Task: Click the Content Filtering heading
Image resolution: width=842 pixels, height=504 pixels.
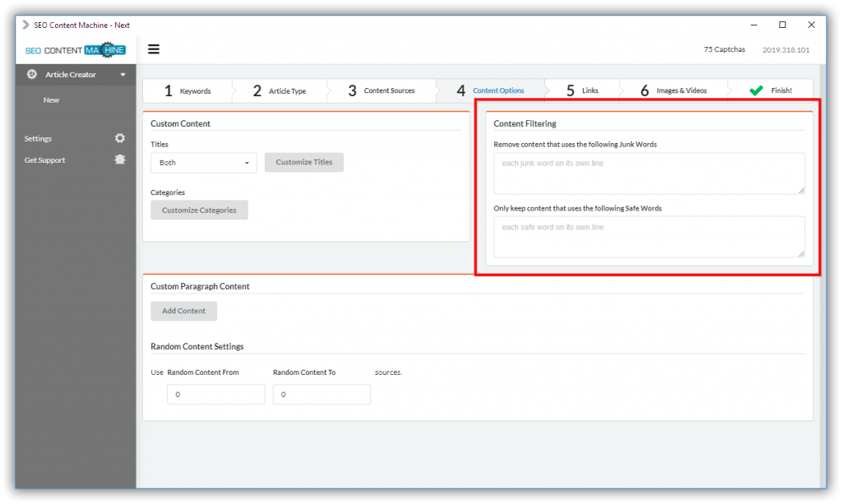Action: pos(525,123)
